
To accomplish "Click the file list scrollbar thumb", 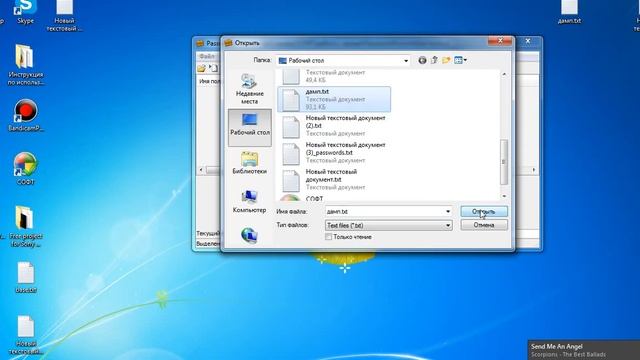I will (504, 162).
